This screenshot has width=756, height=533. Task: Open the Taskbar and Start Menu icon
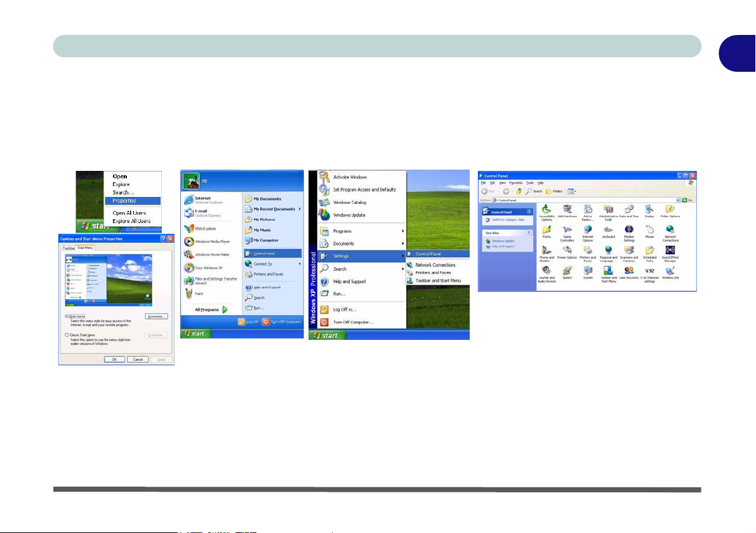[x=609, y=274]
